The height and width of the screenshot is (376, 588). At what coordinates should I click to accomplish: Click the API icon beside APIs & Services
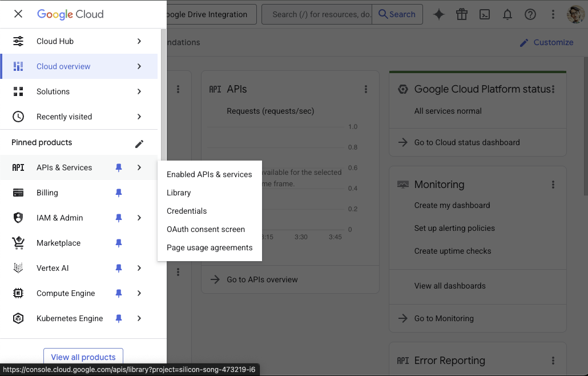point(18,168)
